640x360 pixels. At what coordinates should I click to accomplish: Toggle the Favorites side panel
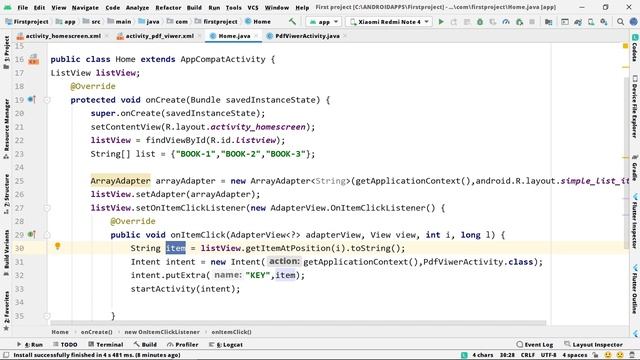[x=6, y=310]
